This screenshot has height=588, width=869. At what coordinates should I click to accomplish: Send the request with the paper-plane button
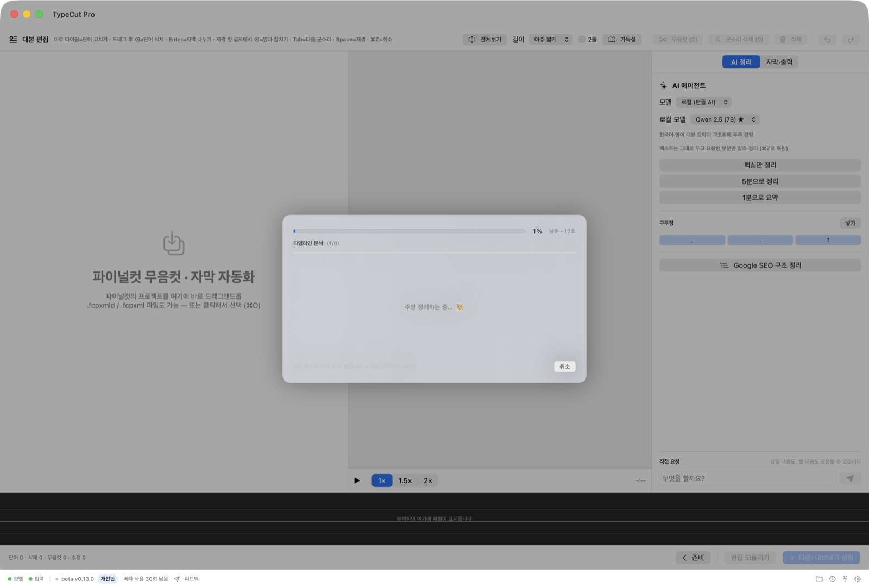click(x=850, y=478)
